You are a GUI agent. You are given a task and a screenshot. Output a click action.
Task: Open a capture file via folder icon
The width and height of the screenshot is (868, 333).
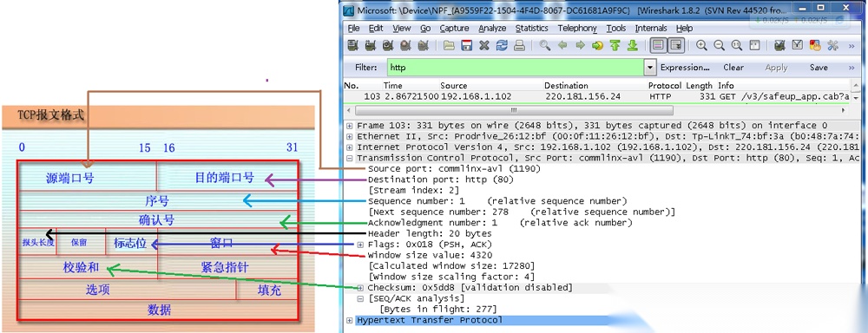coord(449,45)
